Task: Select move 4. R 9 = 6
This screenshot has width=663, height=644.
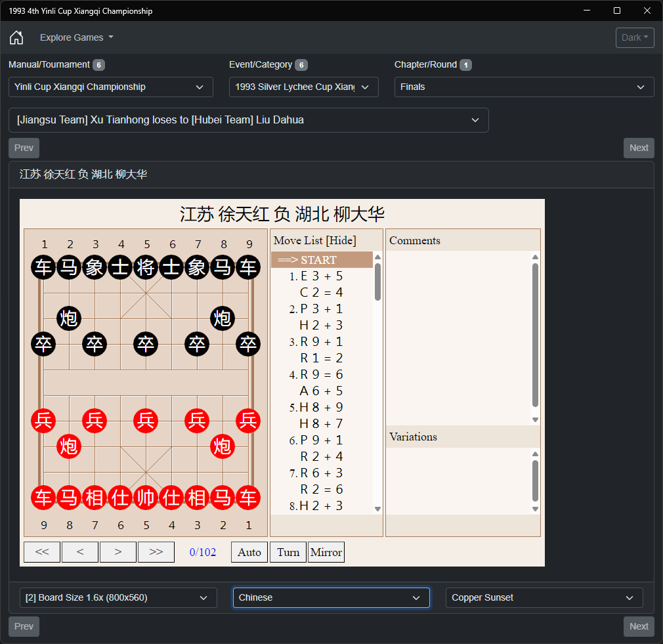Action: [x=322, y=375]
